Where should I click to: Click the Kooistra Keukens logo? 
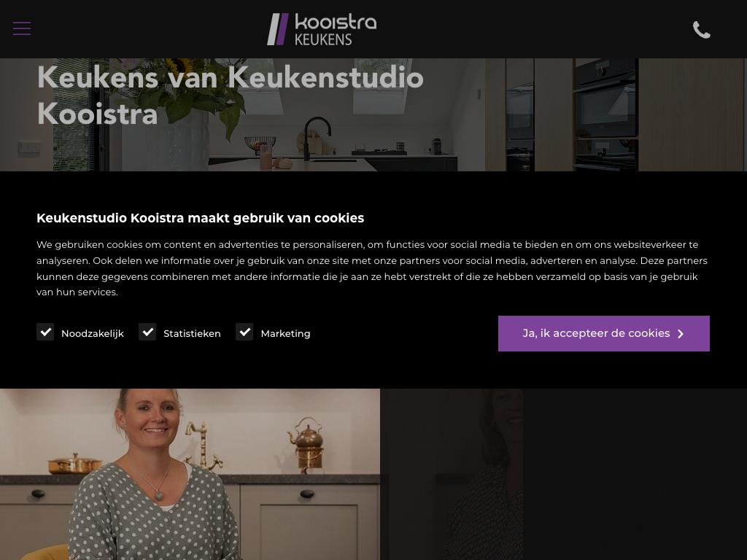pyautogui.click(x=322, y=29)
